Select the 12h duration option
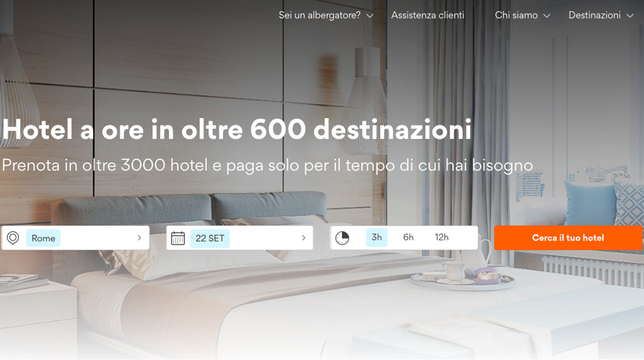 pos(441,237)
